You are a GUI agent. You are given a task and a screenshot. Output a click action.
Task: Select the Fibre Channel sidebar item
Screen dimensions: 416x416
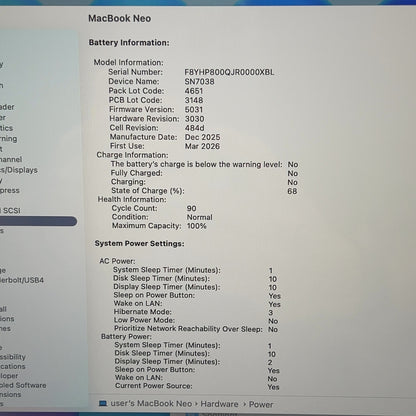[x=11, y=159]
